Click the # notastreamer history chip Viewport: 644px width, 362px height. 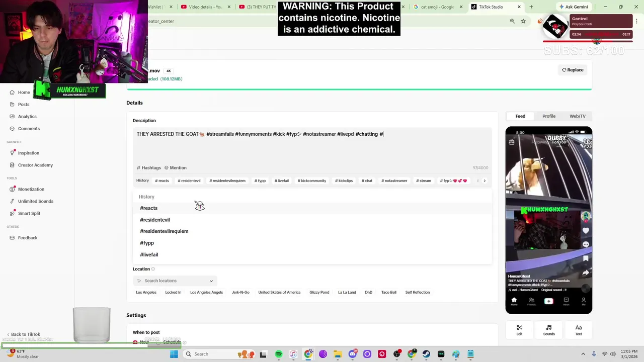(x=394, y=180)
